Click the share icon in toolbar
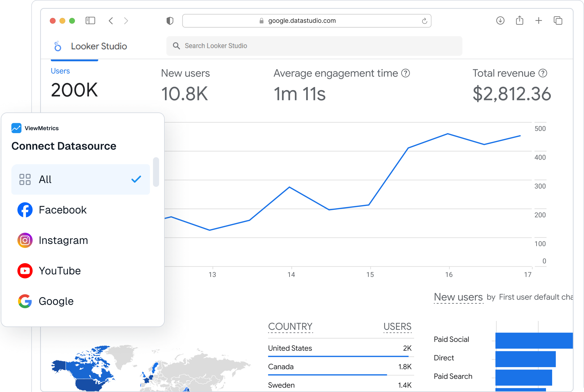 click(x=519, y=21)
